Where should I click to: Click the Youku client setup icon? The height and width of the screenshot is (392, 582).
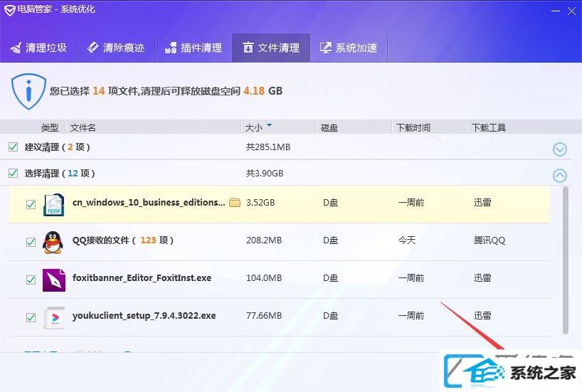[x=54, y=318]
